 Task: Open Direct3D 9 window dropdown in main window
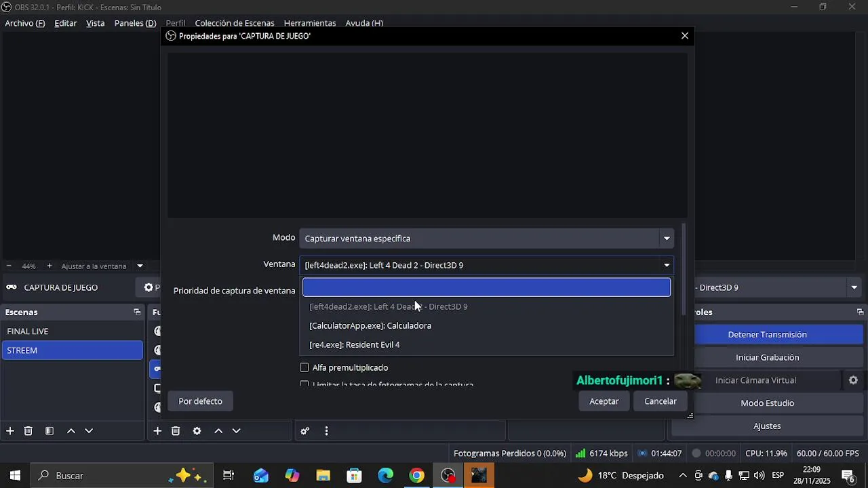click(854, 287)
